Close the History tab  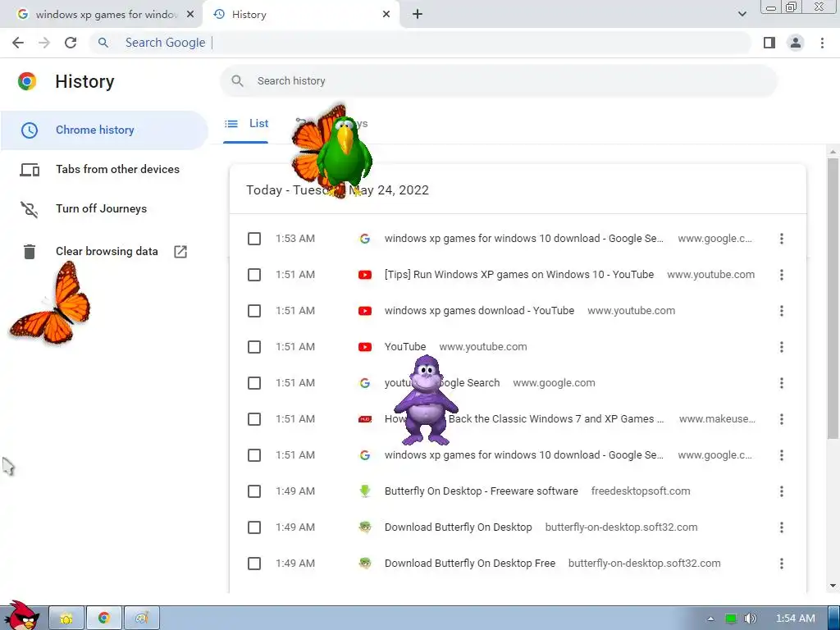point(386,15)
